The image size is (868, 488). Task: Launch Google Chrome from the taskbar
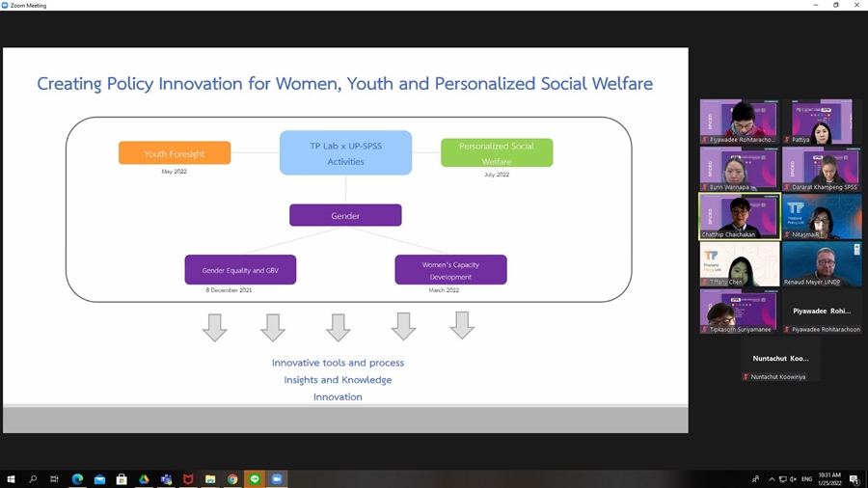tap(232, 479)
